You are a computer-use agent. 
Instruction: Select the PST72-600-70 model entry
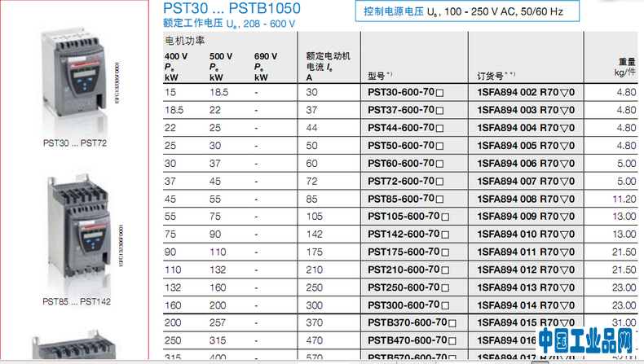tap(400, 182)
